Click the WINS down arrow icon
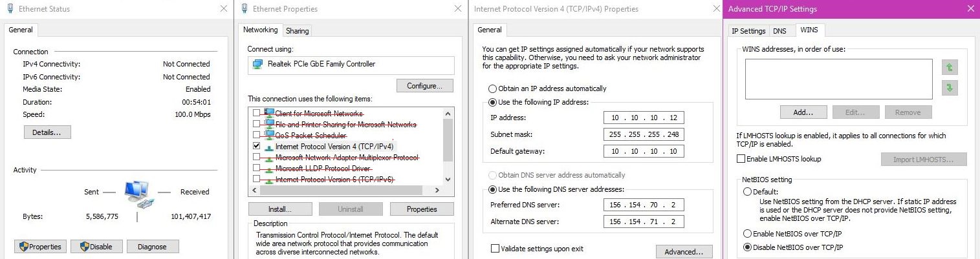Image resolution: width=980 pixels, height=259 pixels. pos(949,87)
